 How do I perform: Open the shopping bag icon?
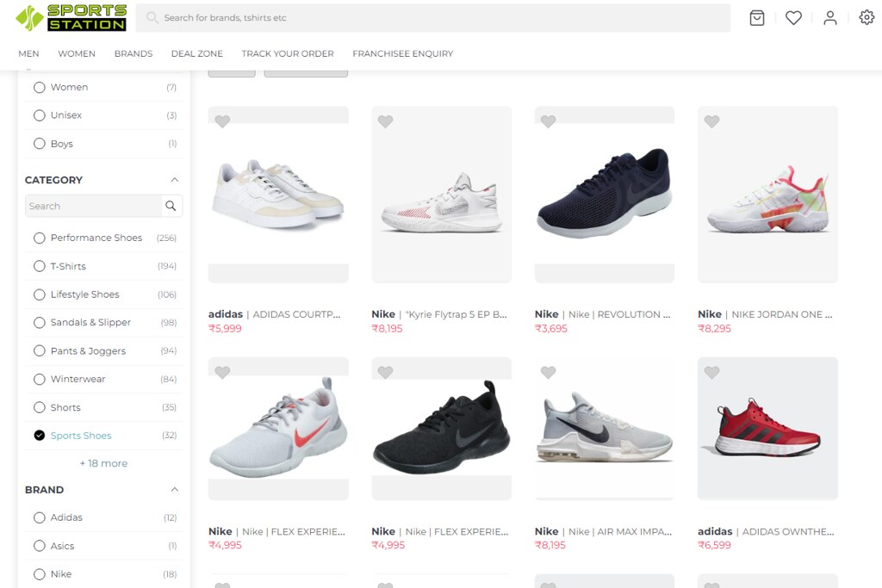(756, 17)
